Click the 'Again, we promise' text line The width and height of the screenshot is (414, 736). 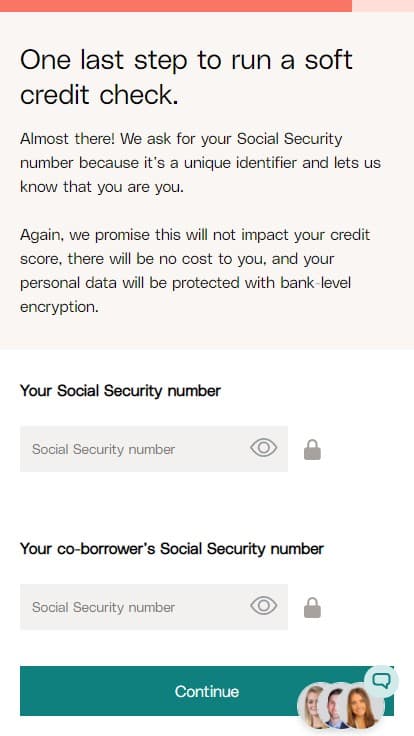coord(195,235)
